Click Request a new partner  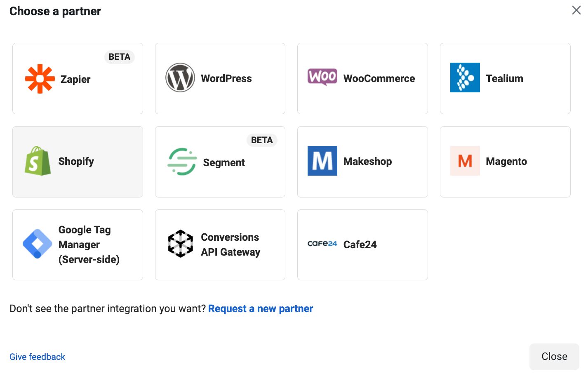click(x=261, y=308)
